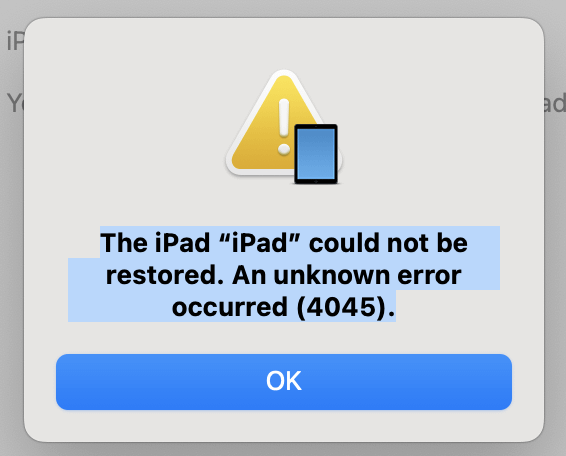
Task: Click the dot of the exclamation mark
Action: [x=284, y=149]
